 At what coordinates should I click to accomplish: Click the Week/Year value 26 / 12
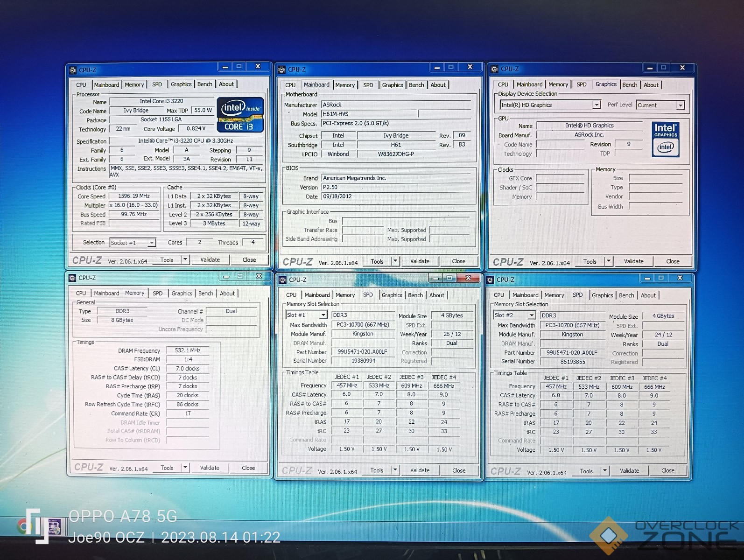(x=452, y=334)
